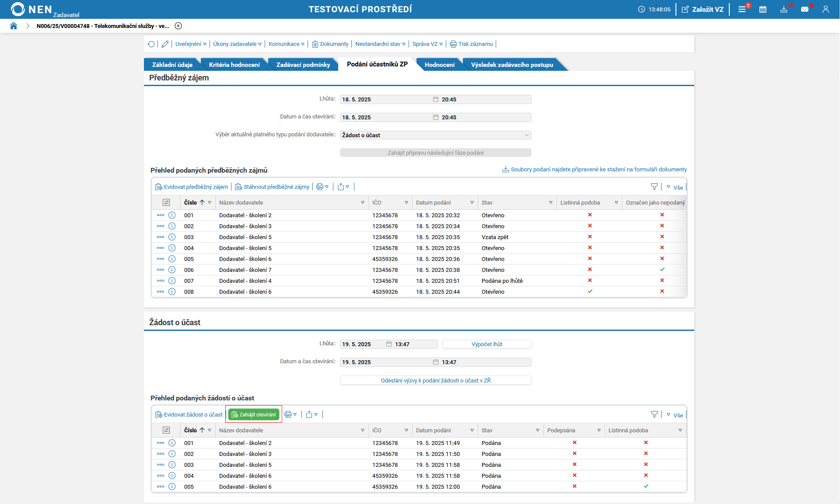This screenshot has width=840, height=504.
Task: Click the pencil edit icon
Action: pyautogui.click(x=165, y=44)
